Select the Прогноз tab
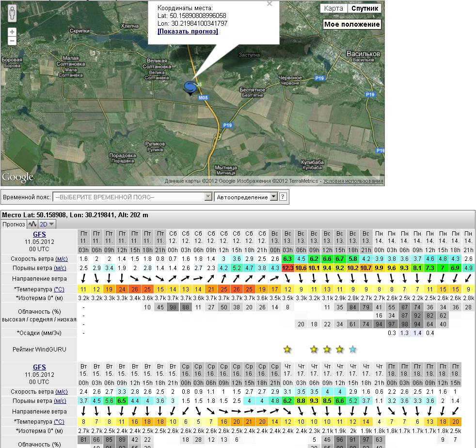The image size is (476, 448). pos(14,224)
